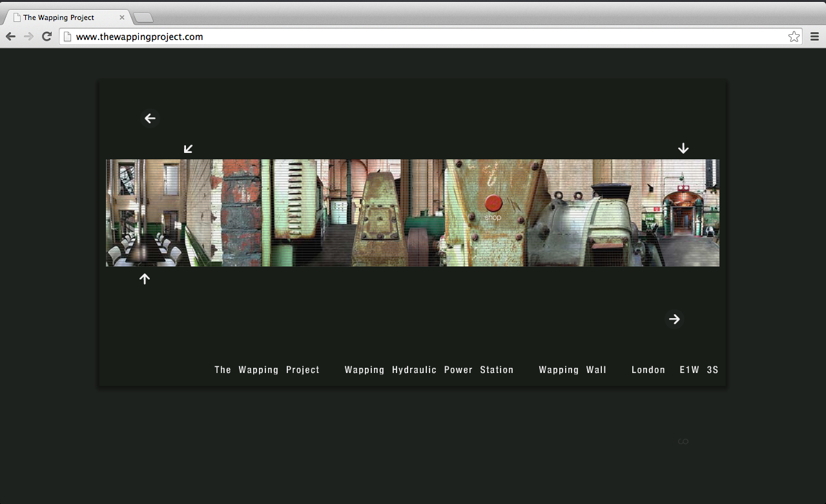Viewport: 826px width, 504px height.
Task: Click the dining tables area in the panorama
Action: pos(145,248)
